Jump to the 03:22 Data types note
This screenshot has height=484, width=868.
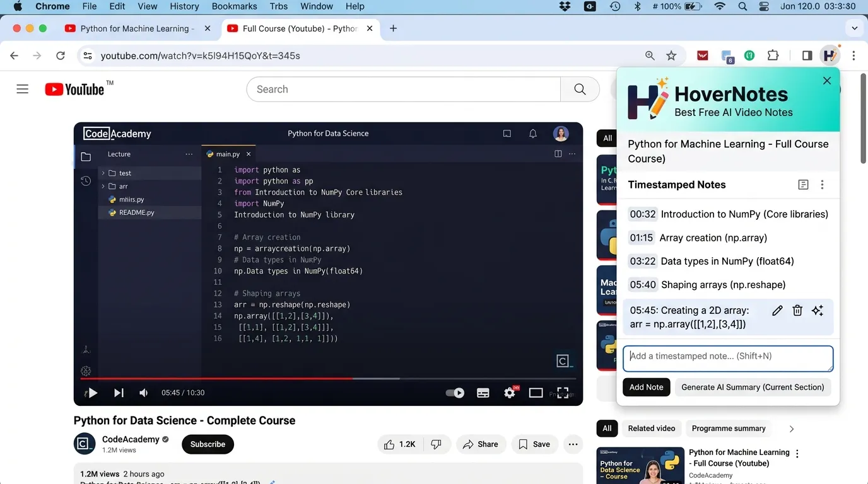pyautogui.click(x=710, y=261)
